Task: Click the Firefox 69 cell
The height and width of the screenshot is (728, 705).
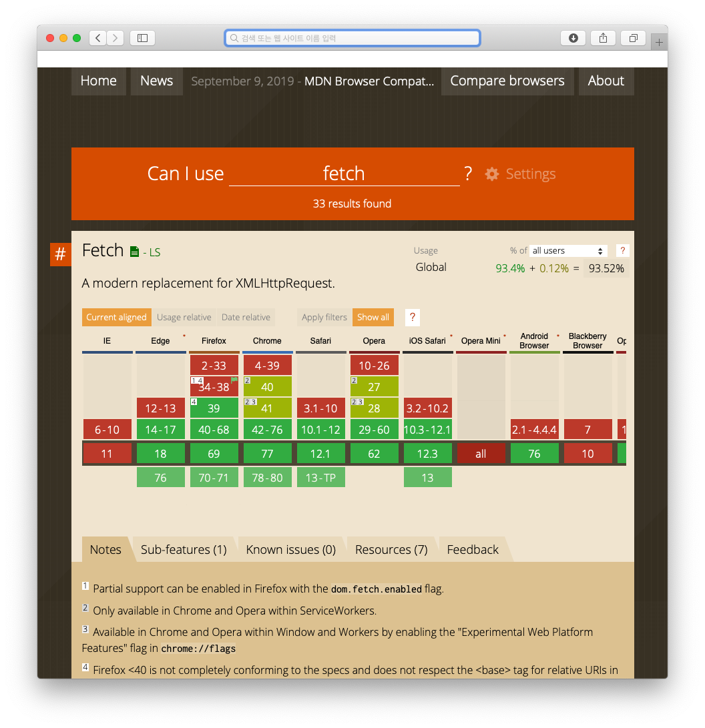Action: point(214,454)
